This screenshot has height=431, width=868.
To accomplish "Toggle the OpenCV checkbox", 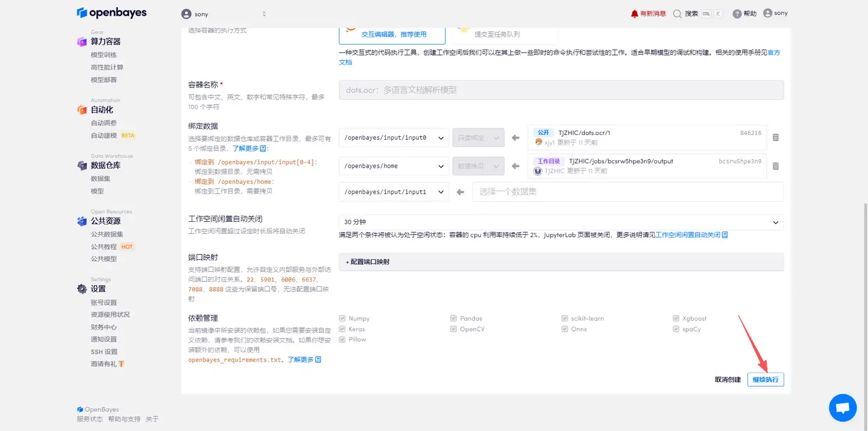I will point(453,329).
